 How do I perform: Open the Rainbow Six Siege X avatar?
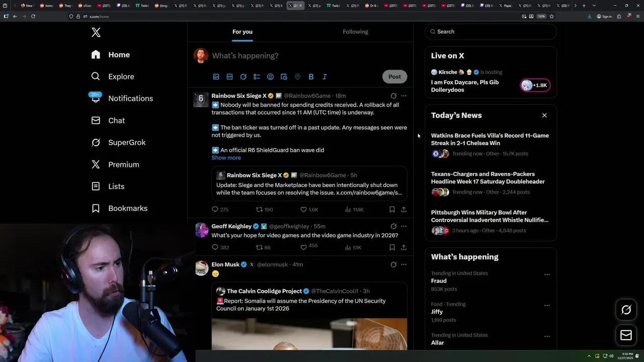point(201,100)
